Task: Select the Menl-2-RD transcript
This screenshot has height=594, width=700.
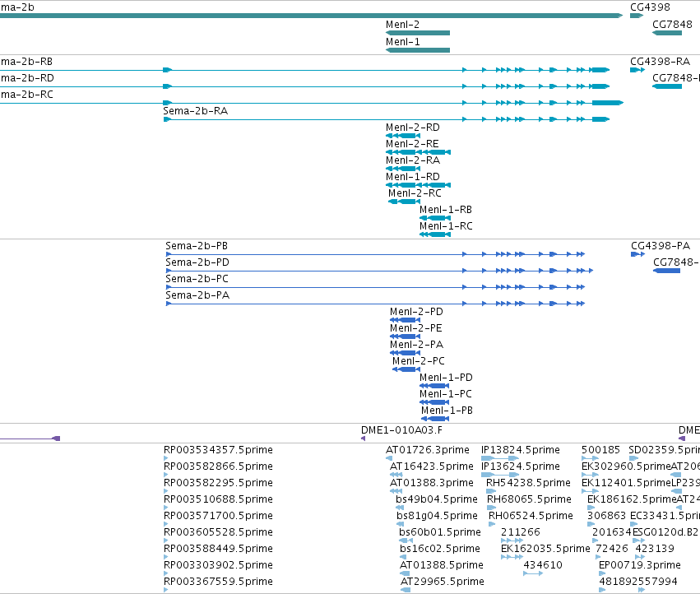Action: tap(403, 136)
